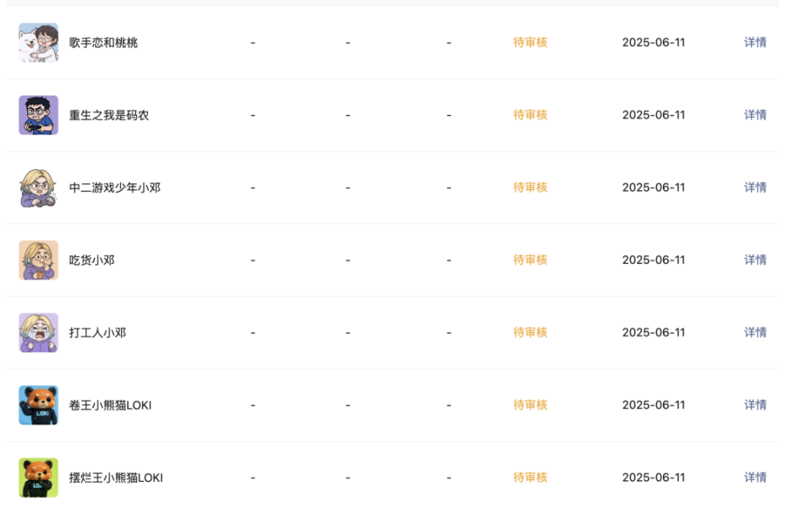Click the 摆烂王小熊猫LOKI avatar icon
Viewport: 812px width, 508px height.
pos(38,478)
